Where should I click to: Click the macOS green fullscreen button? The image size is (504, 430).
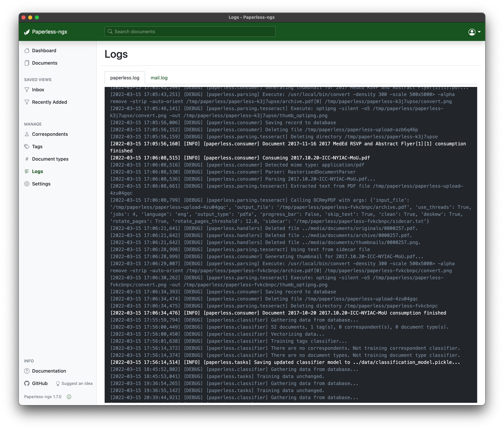pyautogui.click(x=37, y=17)
